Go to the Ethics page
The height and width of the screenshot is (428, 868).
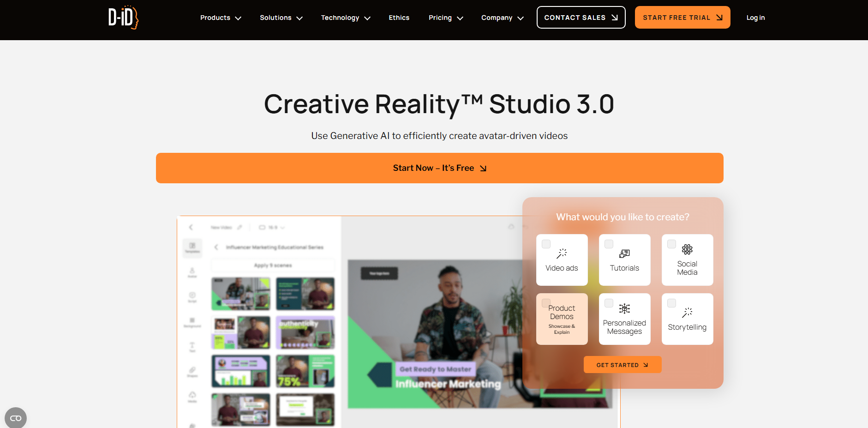[399, 18]
